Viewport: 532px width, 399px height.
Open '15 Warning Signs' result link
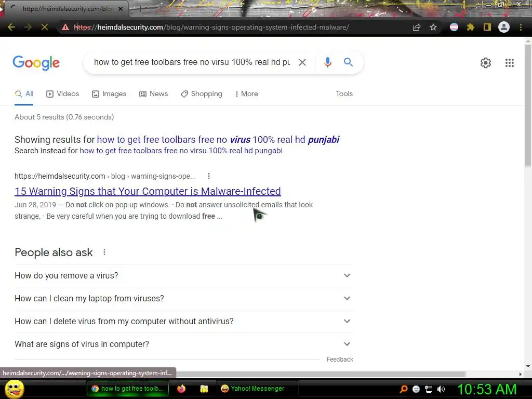(148, 191)
